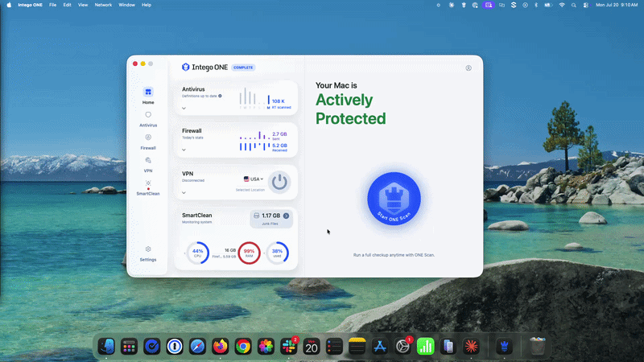Click the 38% used disk gauge

pyautogui.click(x=277, y=253)
